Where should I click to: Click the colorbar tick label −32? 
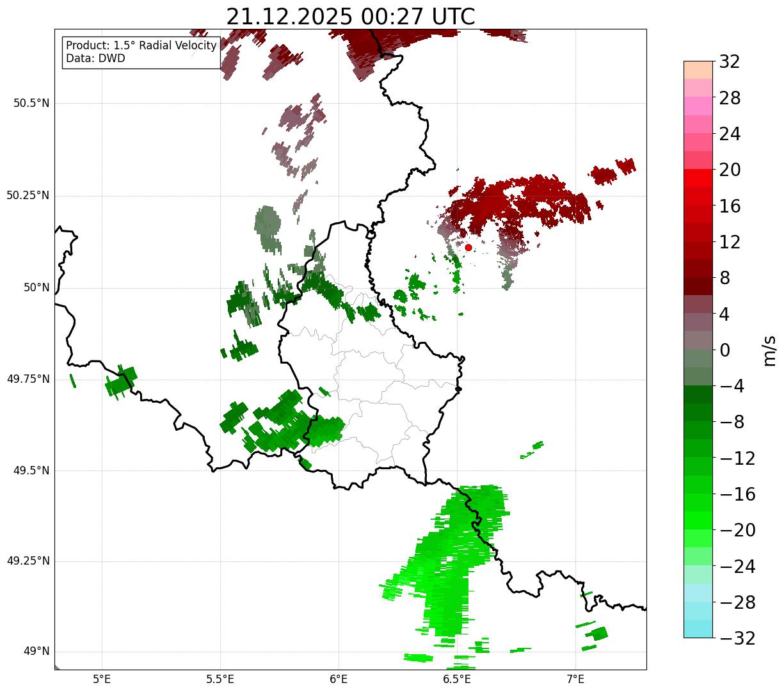tap(737, 638)
